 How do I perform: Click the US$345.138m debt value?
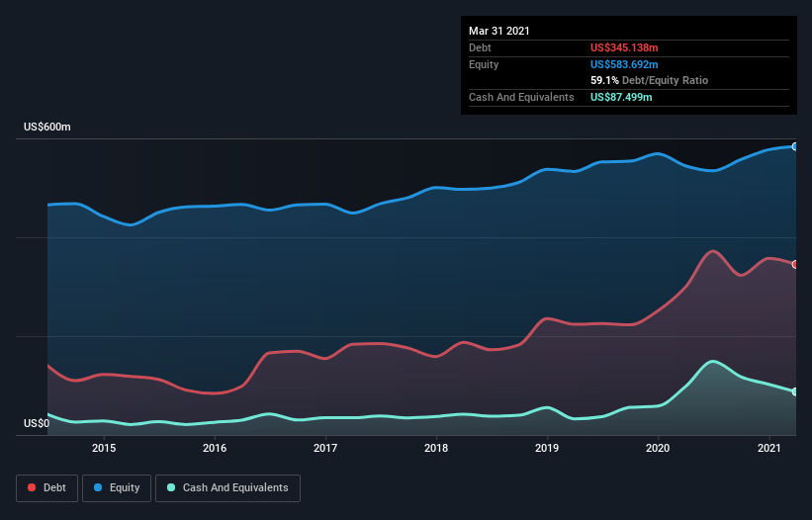click(624, 47)
